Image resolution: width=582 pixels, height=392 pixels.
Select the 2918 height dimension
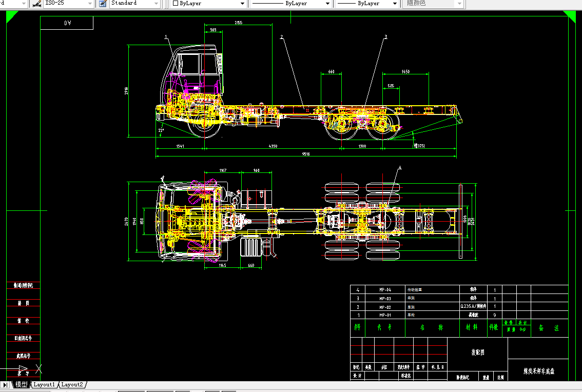126,91
